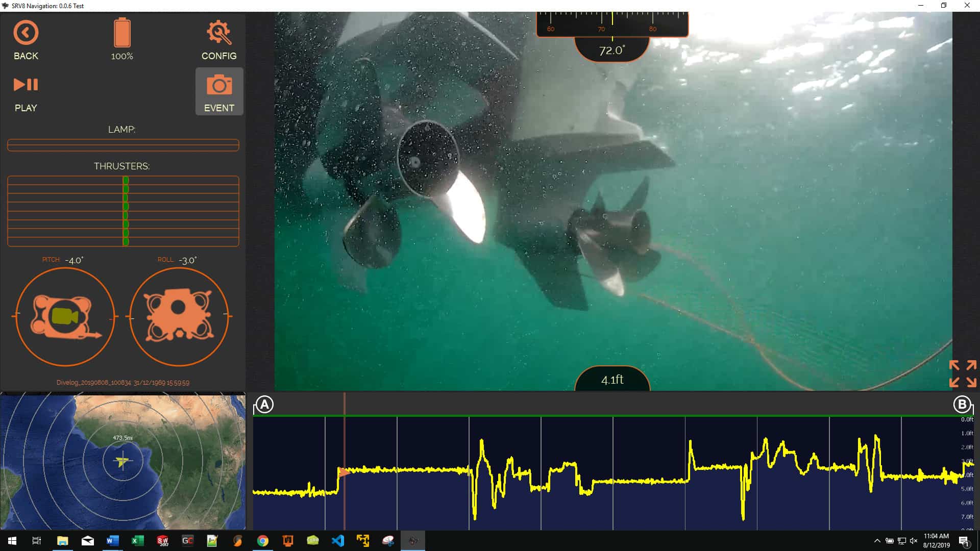Open the GC app on taskbar

187,541
